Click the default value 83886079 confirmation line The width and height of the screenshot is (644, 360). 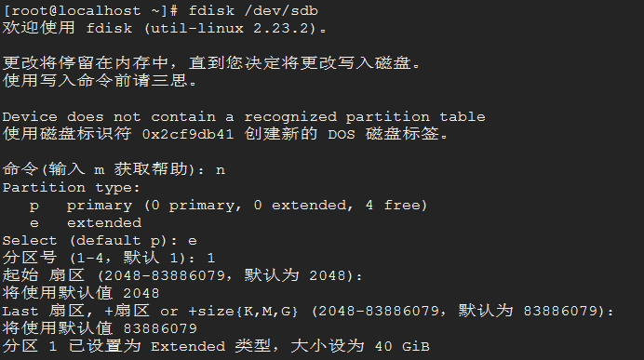tap(100, 328)
